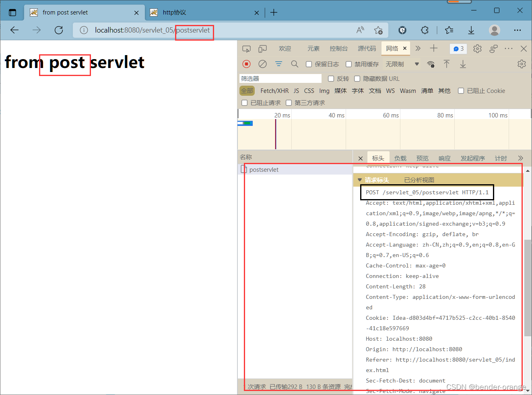This screenshot has width=532, height=395.
Task: Click the 已分析视图 toggle link
Action: 419,180
